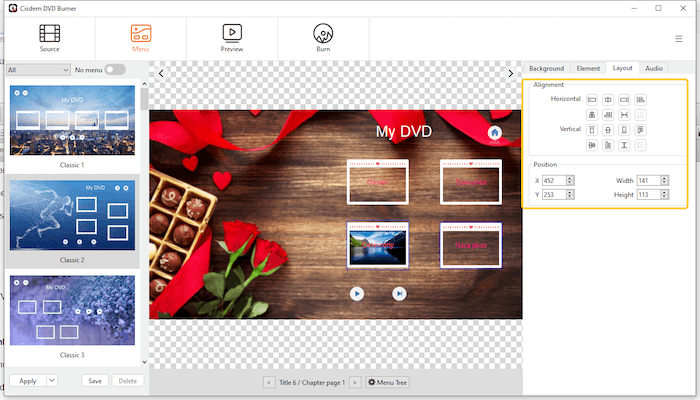The image size is (700, 400).
Task: Click the next-chapter button on menu canvas
Action: click(x=399, y=294)
